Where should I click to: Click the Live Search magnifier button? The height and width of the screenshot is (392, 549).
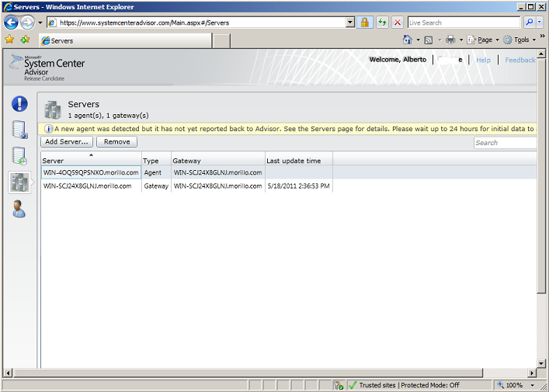(530, 23)
